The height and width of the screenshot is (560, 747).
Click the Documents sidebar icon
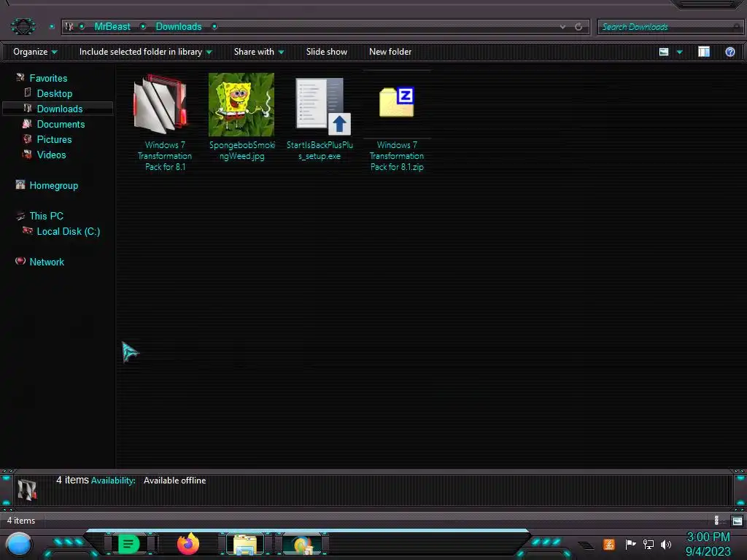tap(27, 124)
